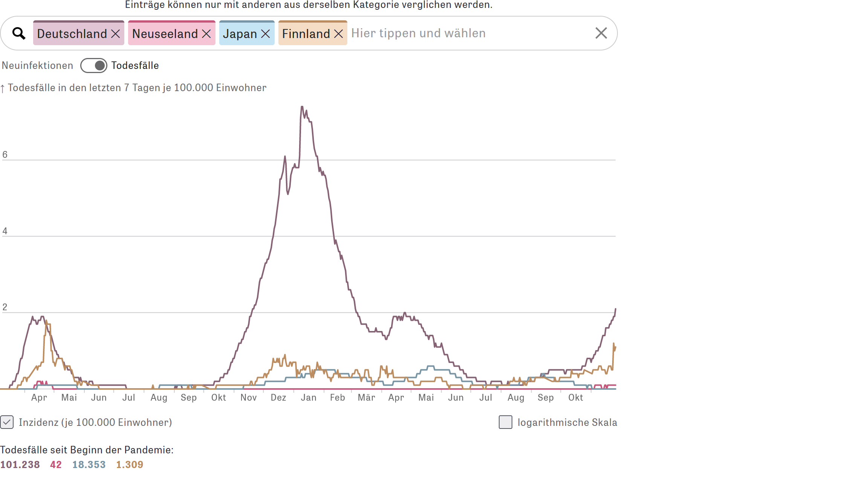
Task: Click the Deutschland death total 101.238
Action: (x=20, y=465)
